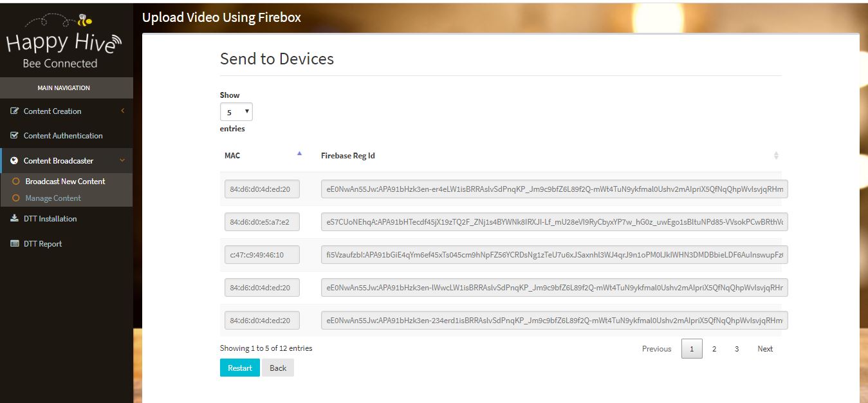Click the Content Authentication checkmark icon

pos(15,136)
